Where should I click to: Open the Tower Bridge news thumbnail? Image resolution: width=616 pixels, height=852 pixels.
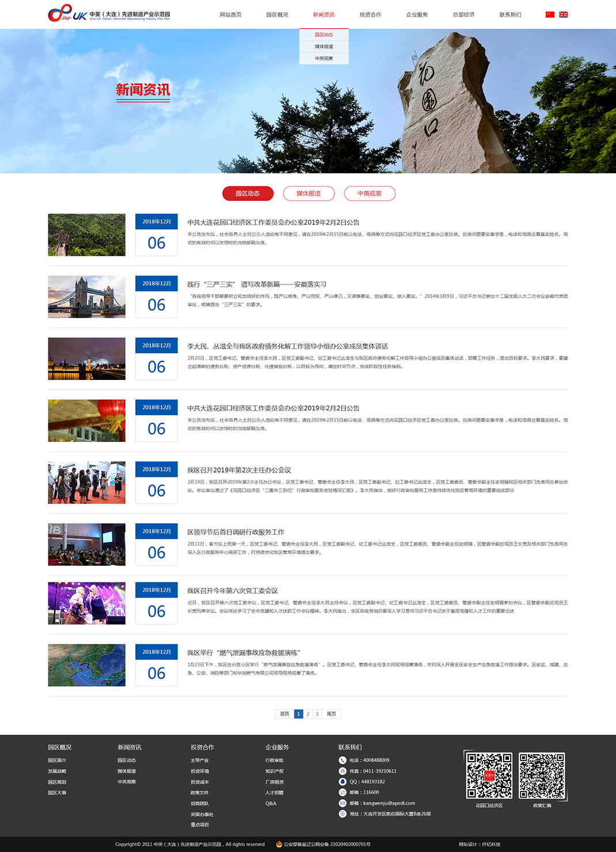(86, 297)
